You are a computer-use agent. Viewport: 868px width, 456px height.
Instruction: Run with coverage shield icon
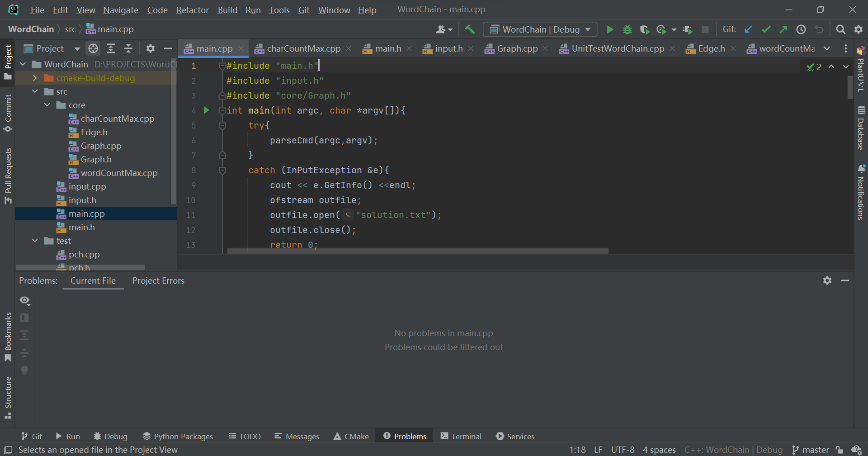tap(645, 29)
